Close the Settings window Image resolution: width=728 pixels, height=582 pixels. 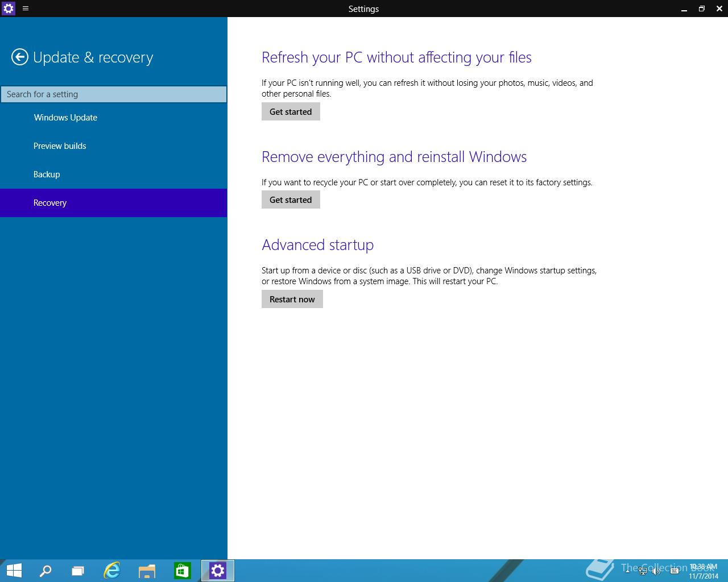tap(719, 9)
